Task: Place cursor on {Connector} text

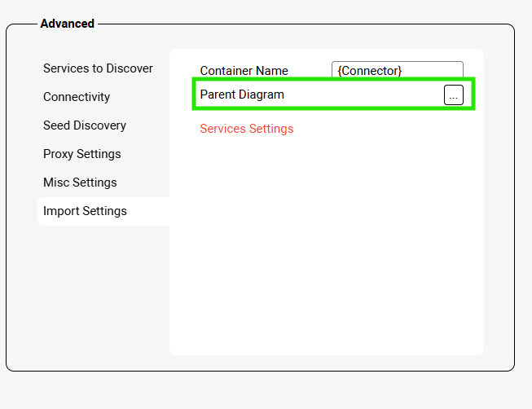Action: 370,71
